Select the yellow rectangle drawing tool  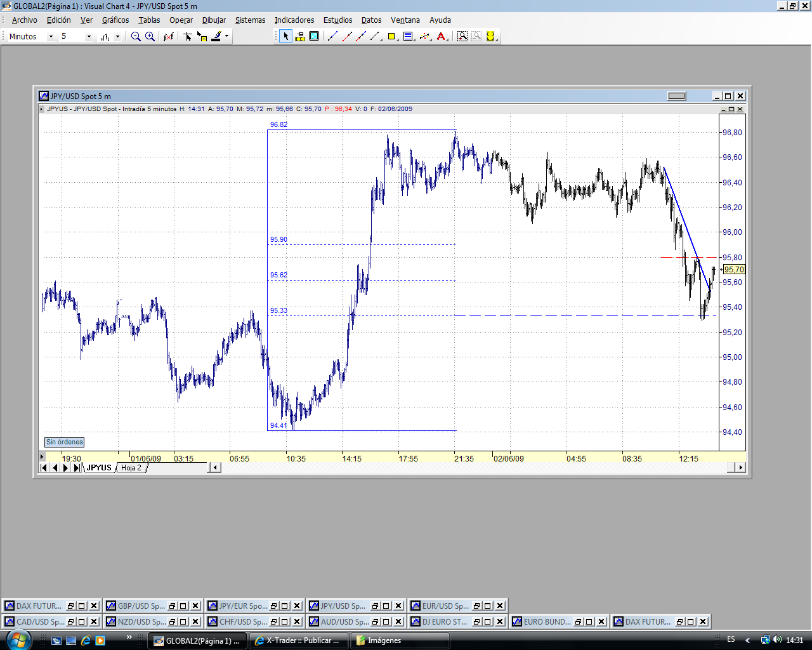pyautogui.click(x=391, y=37)
